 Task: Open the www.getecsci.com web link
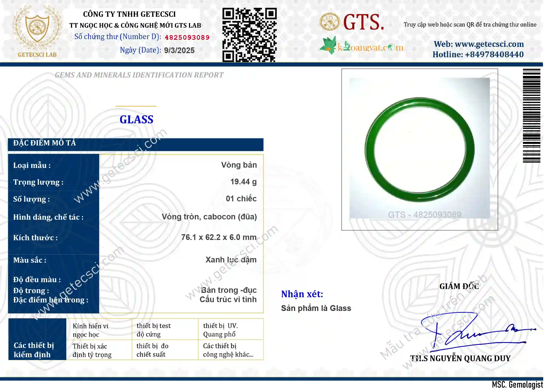click(x=479, y=44)
